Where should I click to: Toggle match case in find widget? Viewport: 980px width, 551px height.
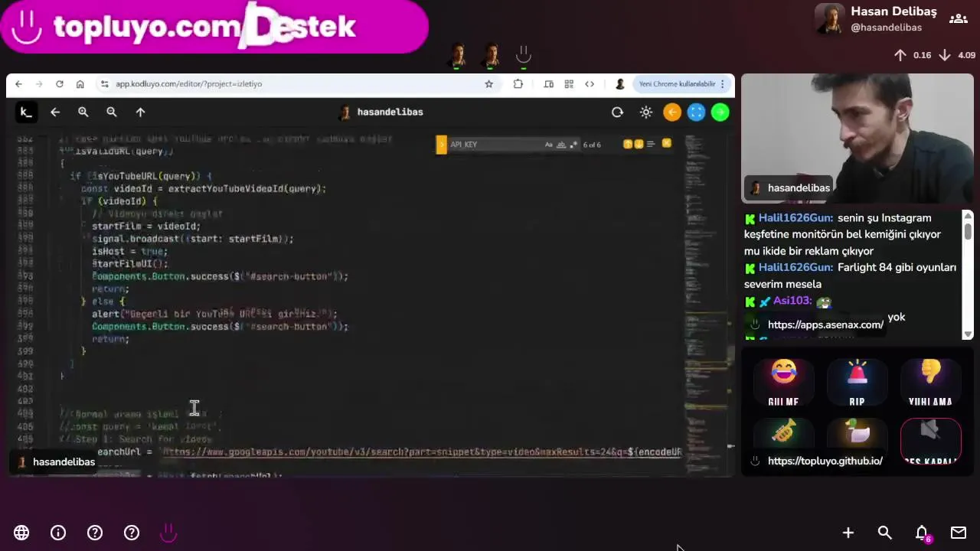549,145
